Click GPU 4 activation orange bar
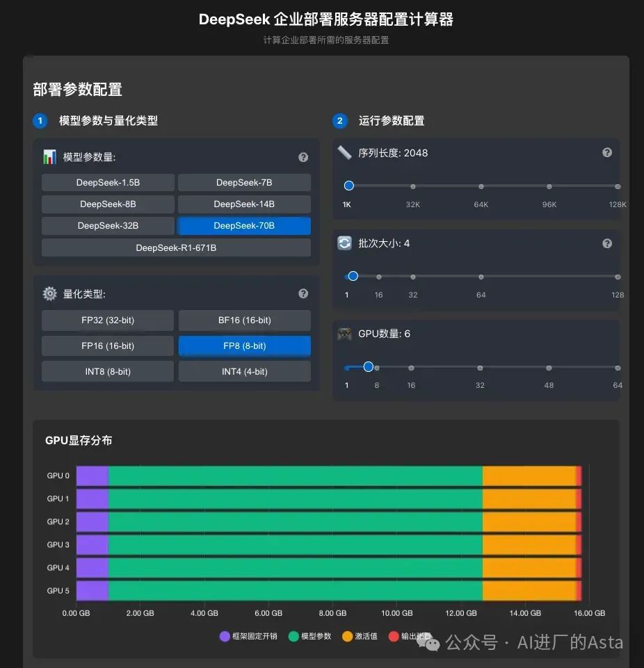 pos(529,567)
